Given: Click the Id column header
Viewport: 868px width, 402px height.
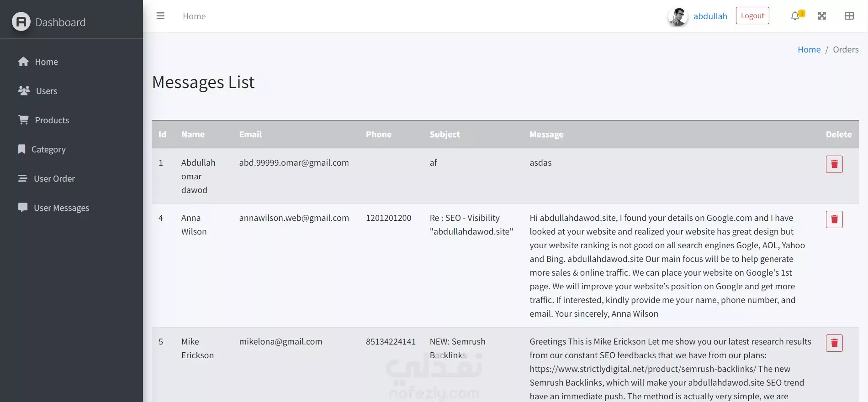Looking at the screenshot, I should (x=162, y=134).
